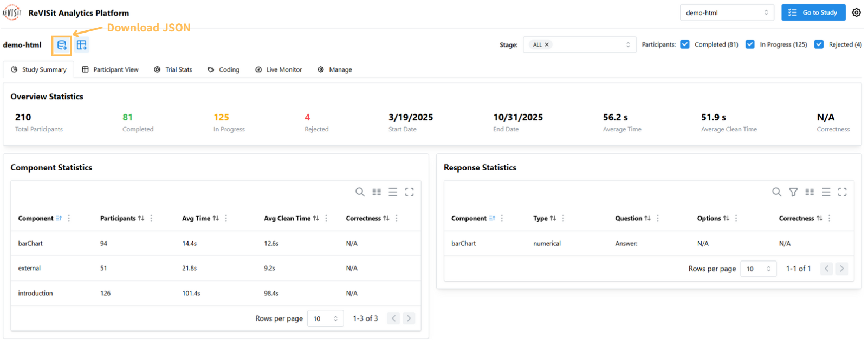Image resolution: width=868 pixels, height=344 pixels.
Task: Toggle the In Progress participants checkbox
Action: 750,44
